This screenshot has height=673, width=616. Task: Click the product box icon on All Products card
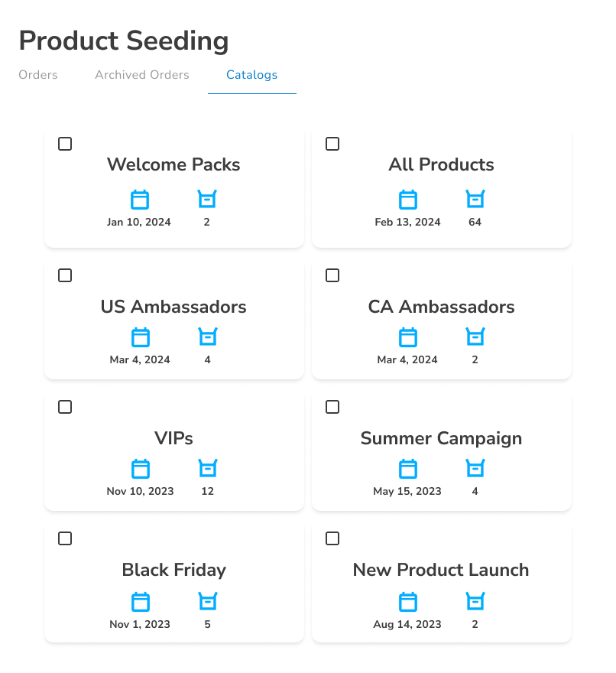[475, 199]
